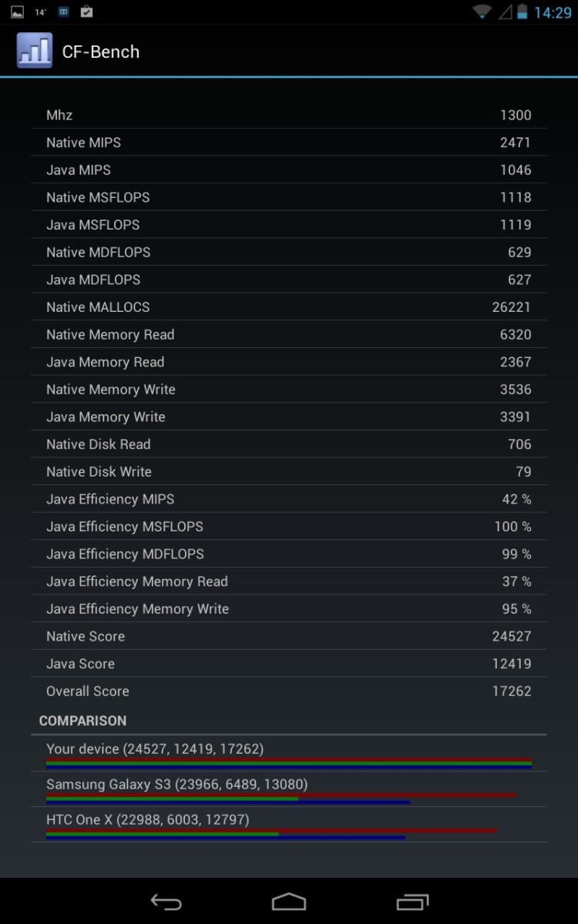Tap the Samsung Galaxy S3 comparison entry
Image resolution: width=578 pixels, height=924 pixels.
tap(289, 789)
